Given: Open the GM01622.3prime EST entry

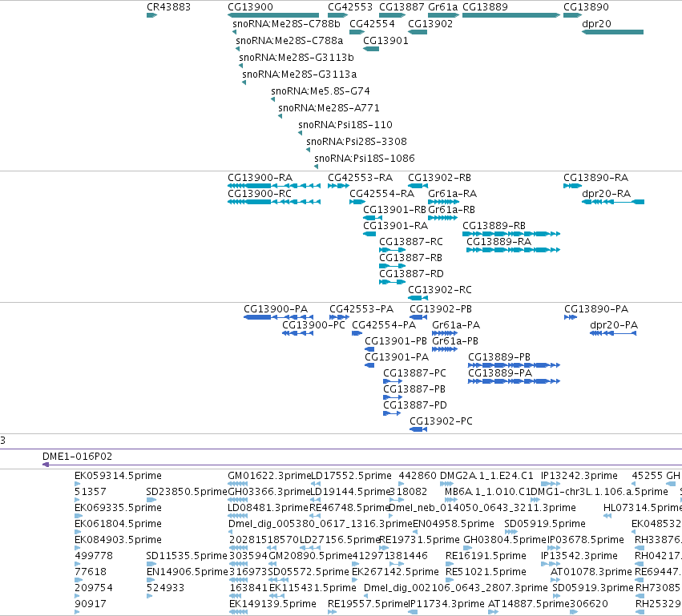Looking at the screenshot, I should tap(269, 476).
